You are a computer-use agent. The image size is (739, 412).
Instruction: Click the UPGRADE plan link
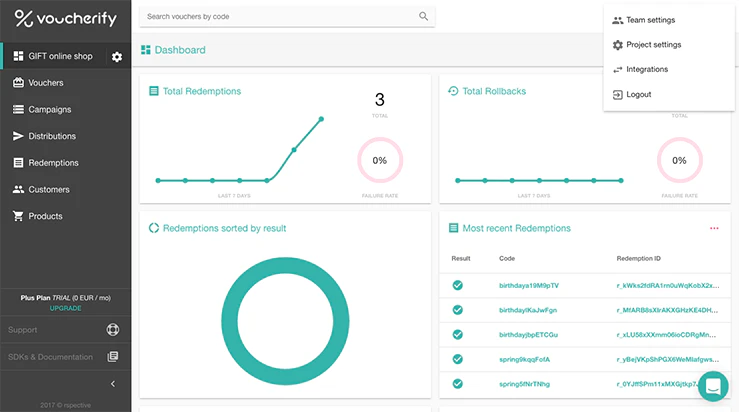66,308
